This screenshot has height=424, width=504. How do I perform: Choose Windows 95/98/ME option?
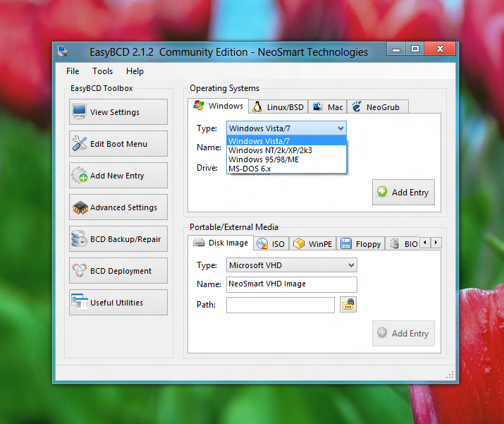pos(287,159)
